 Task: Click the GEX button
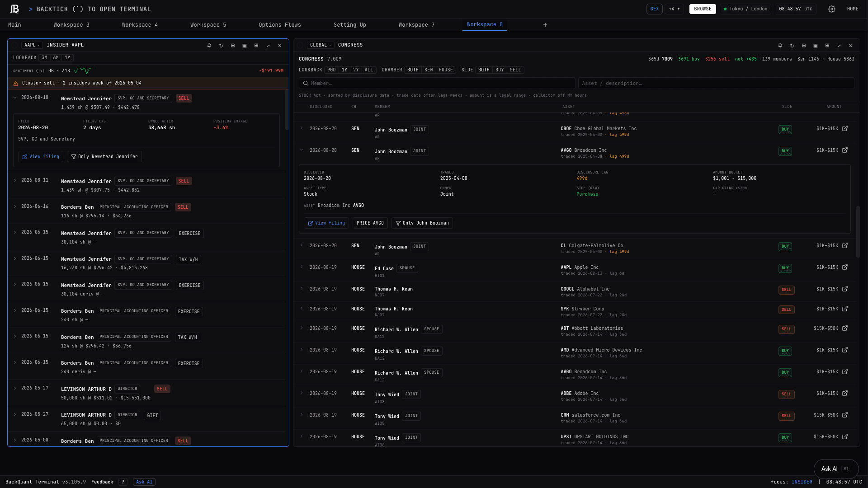tap(655, 9)
